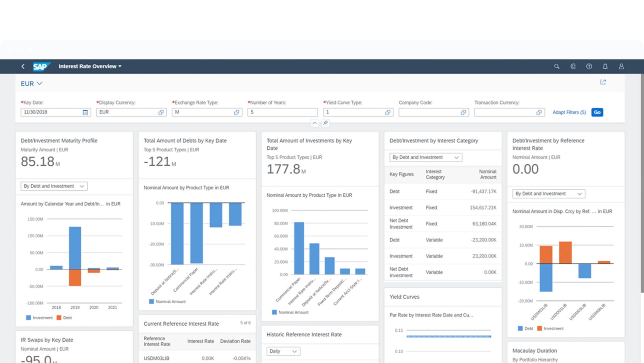Click the Go button
The height and width of the screenshot is (363, 644).
tap(597, 112)
